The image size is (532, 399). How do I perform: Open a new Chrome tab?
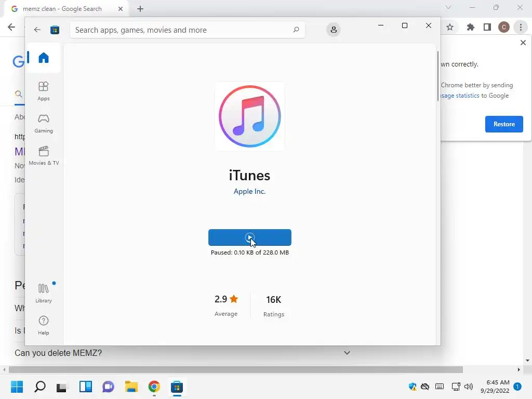click(x=140, y=9)
